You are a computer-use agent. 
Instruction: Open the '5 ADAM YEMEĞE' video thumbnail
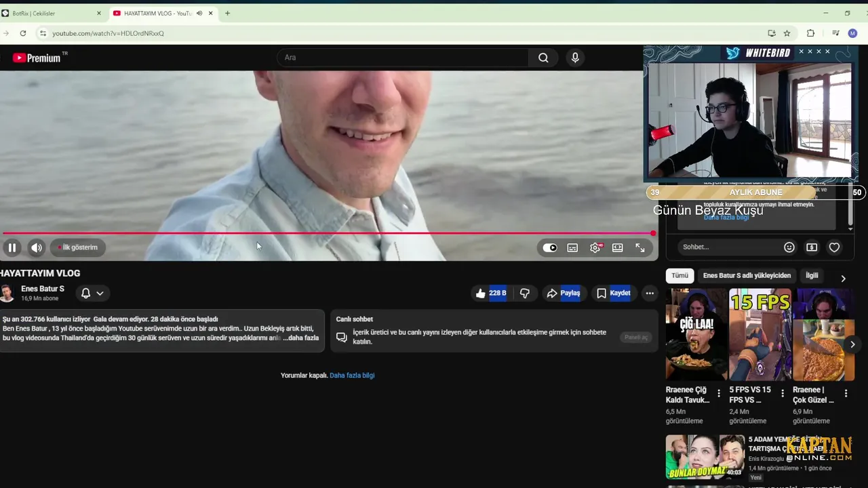pos(705,457)
